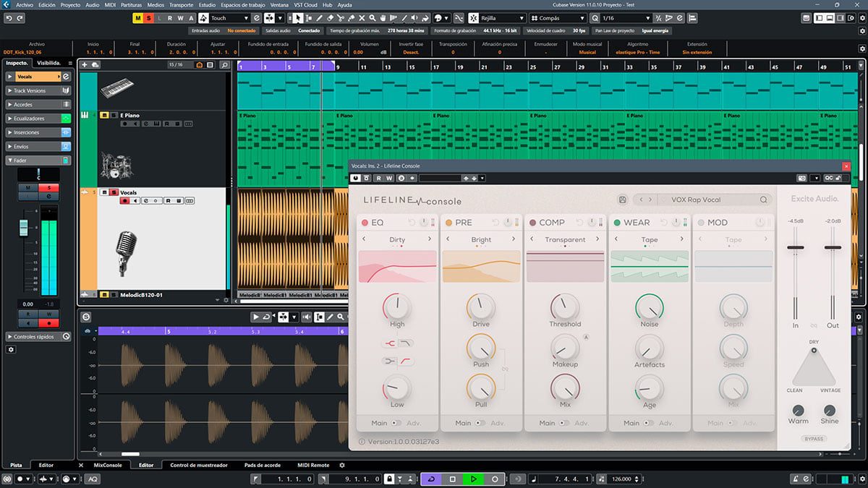
Task: Toggle Main/Adv switch in EQ module
Action: [x=396, y=423]
